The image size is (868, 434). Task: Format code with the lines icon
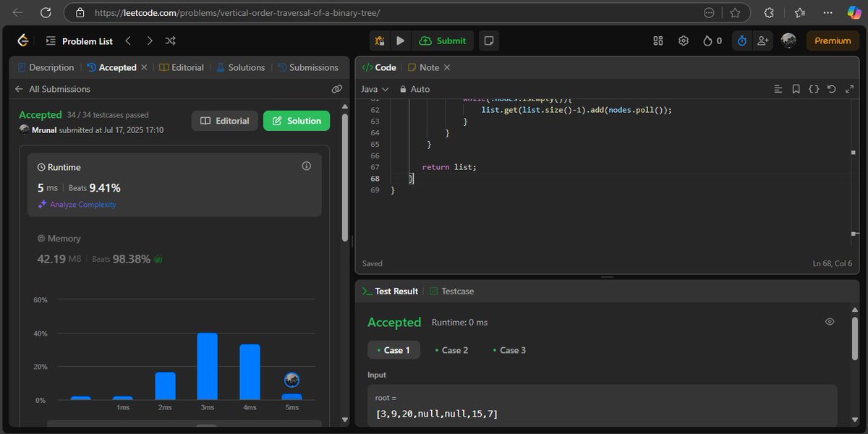(778, 89)
